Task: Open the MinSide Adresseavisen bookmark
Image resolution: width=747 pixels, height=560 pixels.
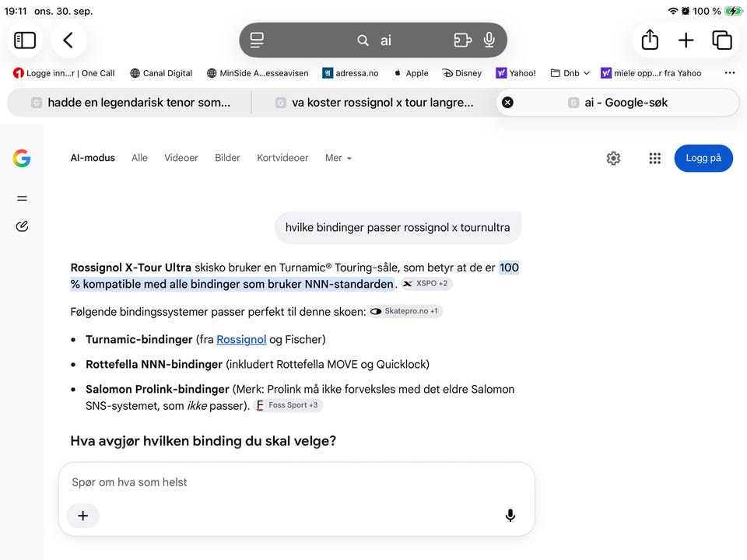Action: tap(258, 73)
